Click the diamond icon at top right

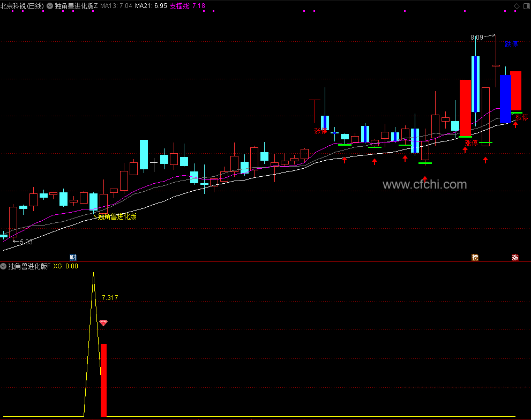pyautogui.click(x=517, y=6)
